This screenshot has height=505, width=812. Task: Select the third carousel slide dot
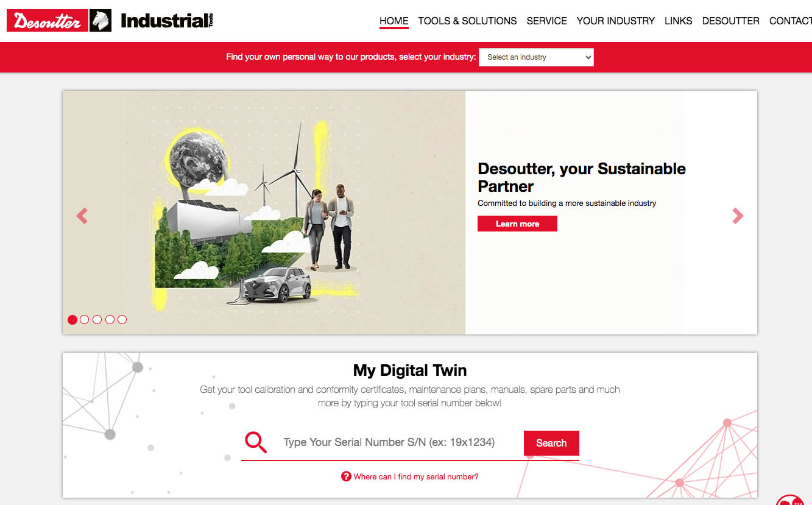[97, 319]
